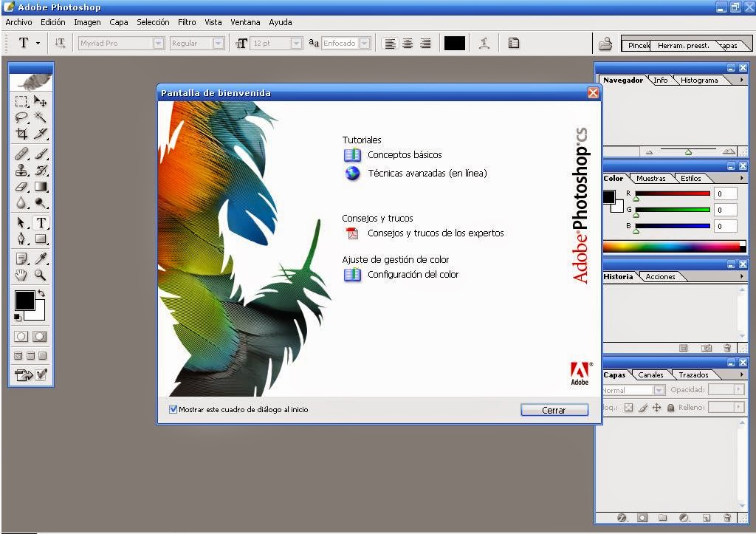This screenshot has width=756, height=534.
Task: Select the Eyedropper tool
Action: pyautogui.click(x=42, y=259)
